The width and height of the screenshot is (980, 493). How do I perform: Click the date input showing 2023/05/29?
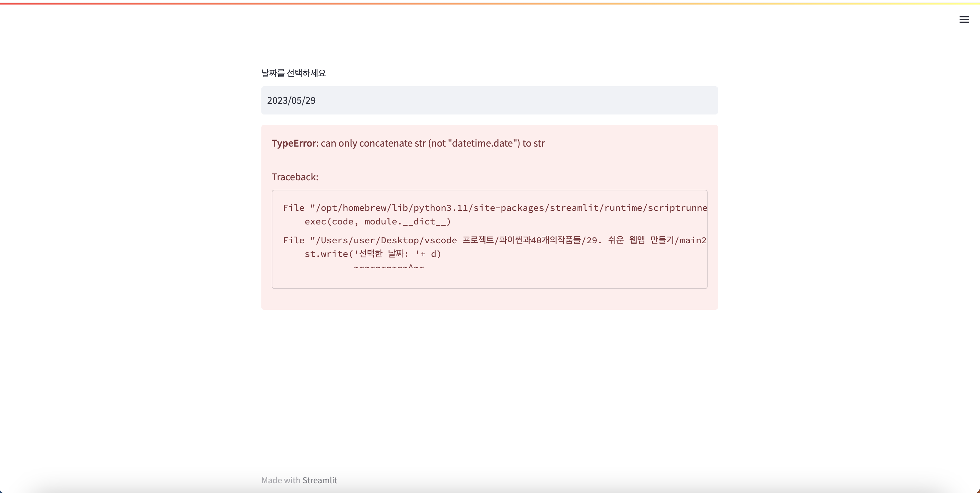click(x=489, y=101)
